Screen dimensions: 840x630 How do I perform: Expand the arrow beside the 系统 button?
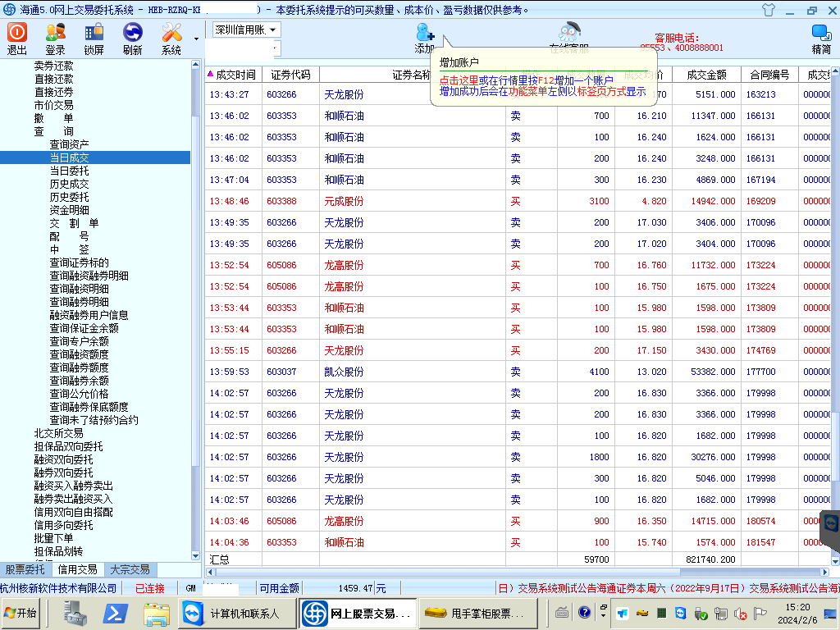196,39
